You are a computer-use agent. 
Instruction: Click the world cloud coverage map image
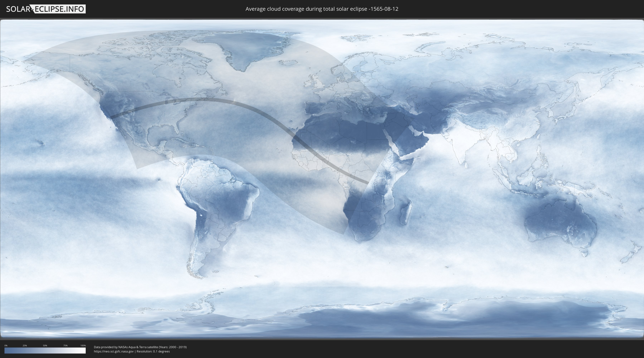click(x=322, y=179)
